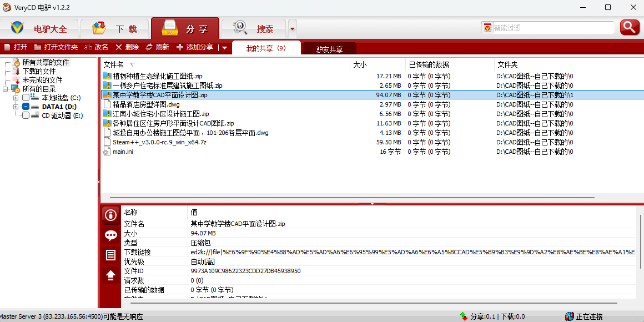This screenshot has height=322, width=644.
Task: Check the CD 驱动器 (E:) checkbox
Action: point(26,115)
